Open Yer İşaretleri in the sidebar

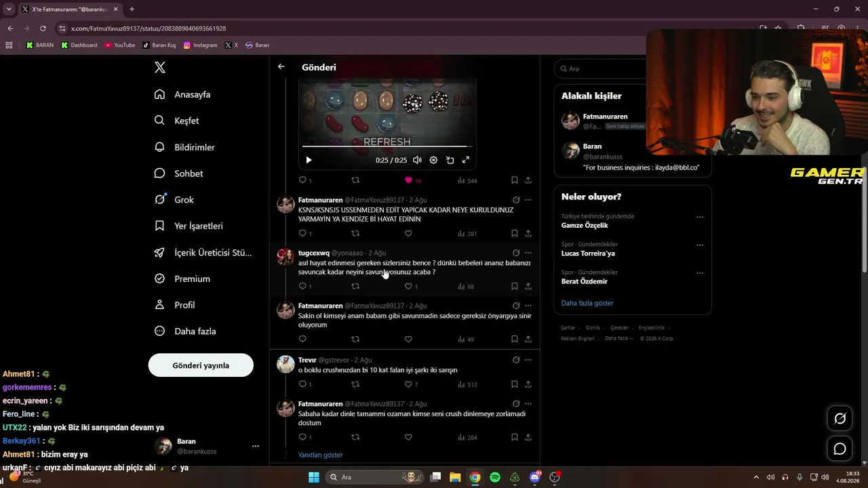[x=189, y=226]
